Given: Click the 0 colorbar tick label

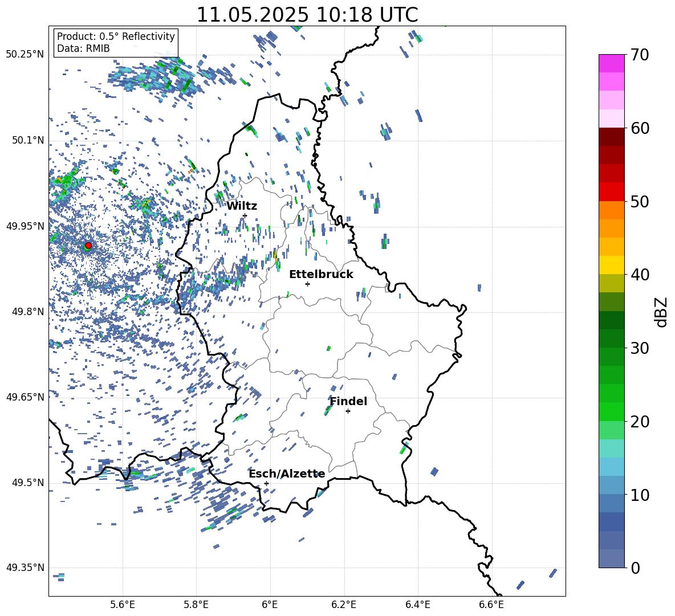Looking at the screenshot, I should tap(635, 568).
